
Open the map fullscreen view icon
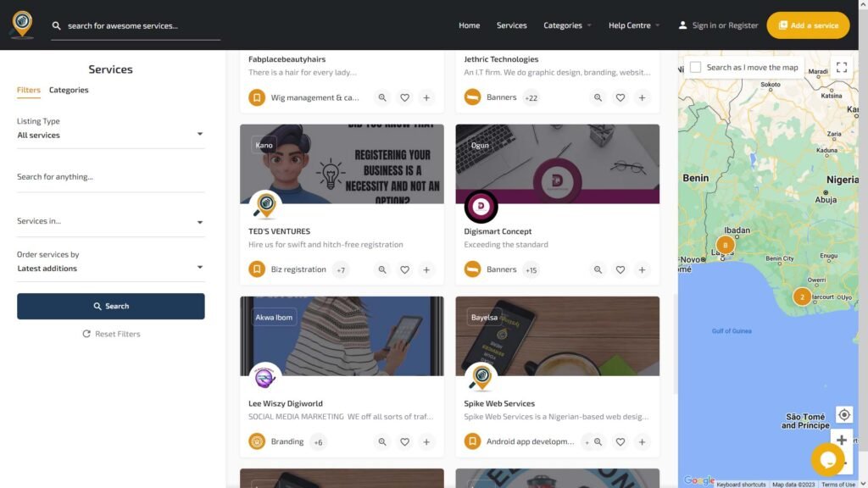842,67
